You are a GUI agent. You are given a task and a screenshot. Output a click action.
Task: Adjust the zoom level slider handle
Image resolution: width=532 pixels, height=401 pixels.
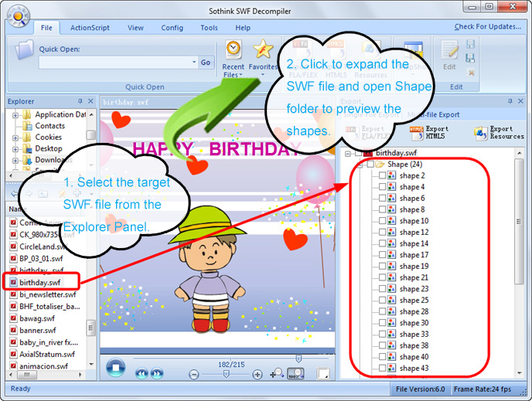tap(226, 374)
